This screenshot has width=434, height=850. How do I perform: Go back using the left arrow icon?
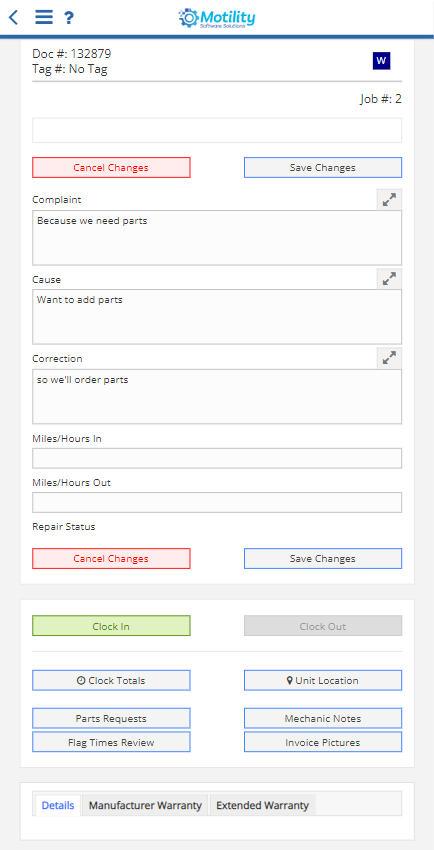point(14,17)
